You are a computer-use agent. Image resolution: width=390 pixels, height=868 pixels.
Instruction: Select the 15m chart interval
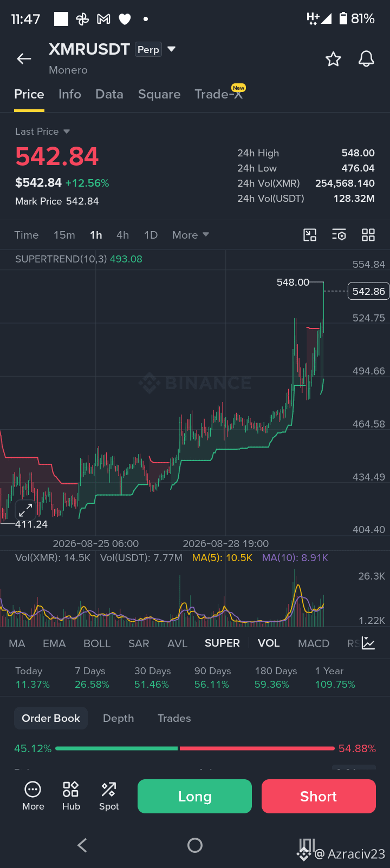click(x=64, y=235)
